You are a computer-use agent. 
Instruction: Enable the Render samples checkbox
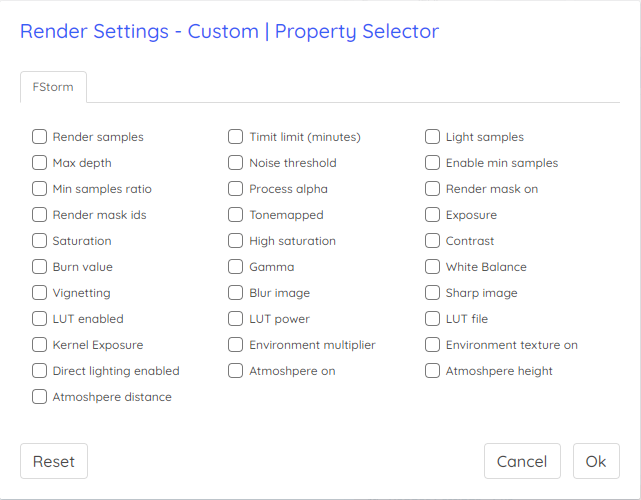(x=39, y=137)
